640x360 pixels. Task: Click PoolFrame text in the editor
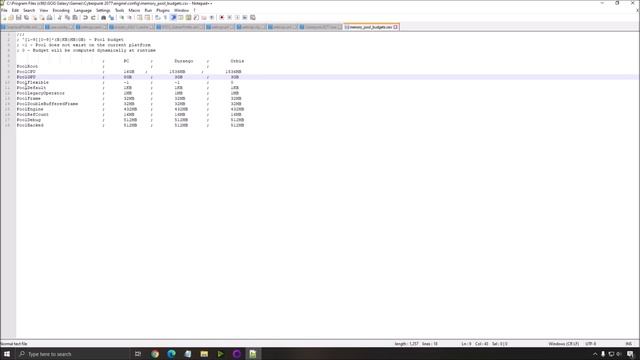(x=29, y=98)
